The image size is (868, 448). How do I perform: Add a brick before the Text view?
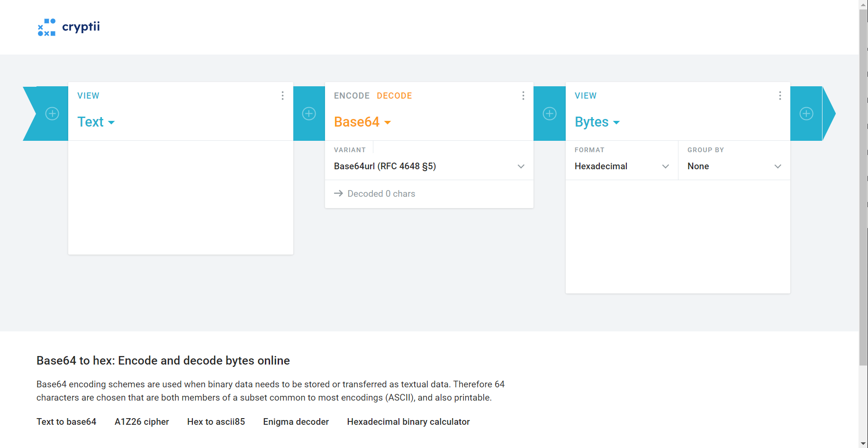[52, 114]
